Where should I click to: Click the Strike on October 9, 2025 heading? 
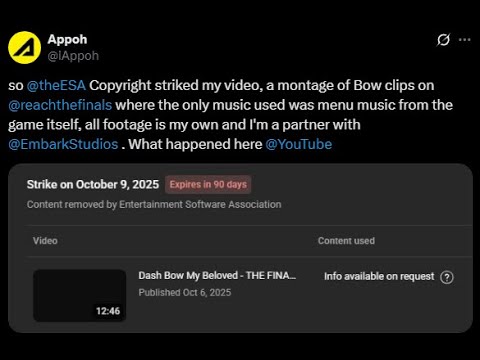point(93,184)
